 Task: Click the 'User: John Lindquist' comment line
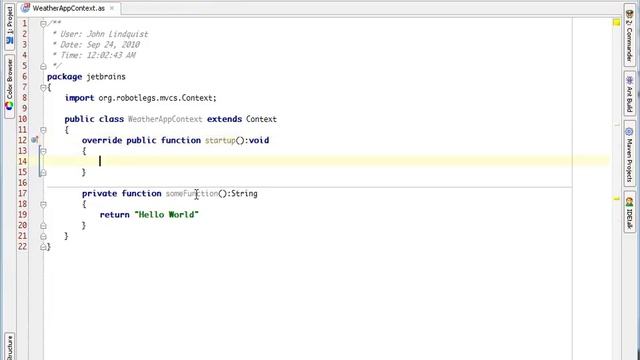(100, 34)
